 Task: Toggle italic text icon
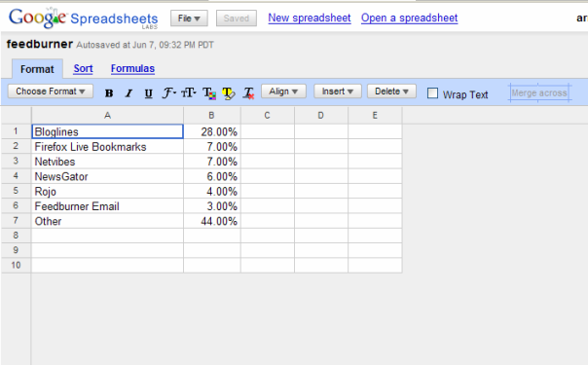[129, 92]
